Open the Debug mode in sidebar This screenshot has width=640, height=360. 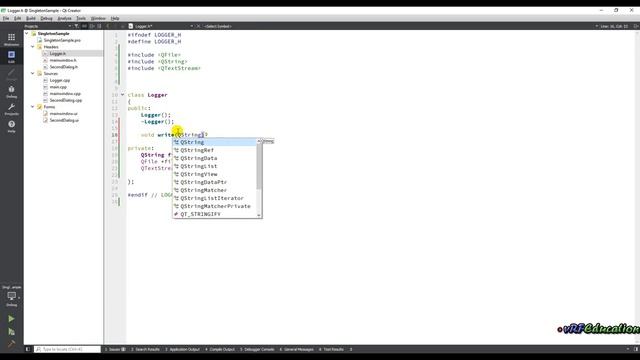(11, 91)
